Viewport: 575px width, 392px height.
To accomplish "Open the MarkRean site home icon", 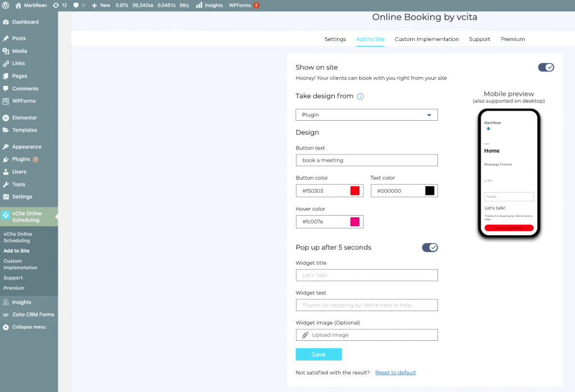I will coord(18,6).
